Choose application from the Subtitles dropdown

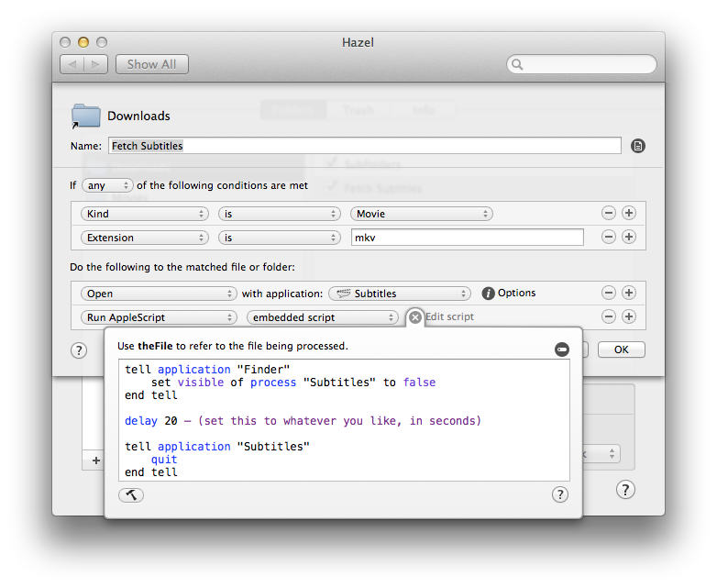coord(400,294)
